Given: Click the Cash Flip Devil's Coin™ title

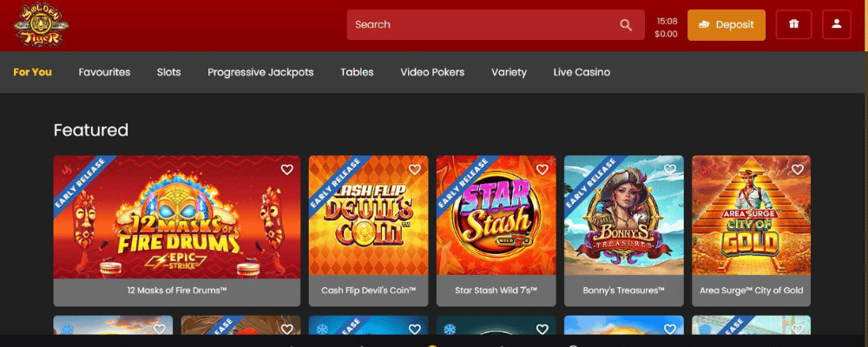Looking at the screenshot, I should click(x=368, y=290).
